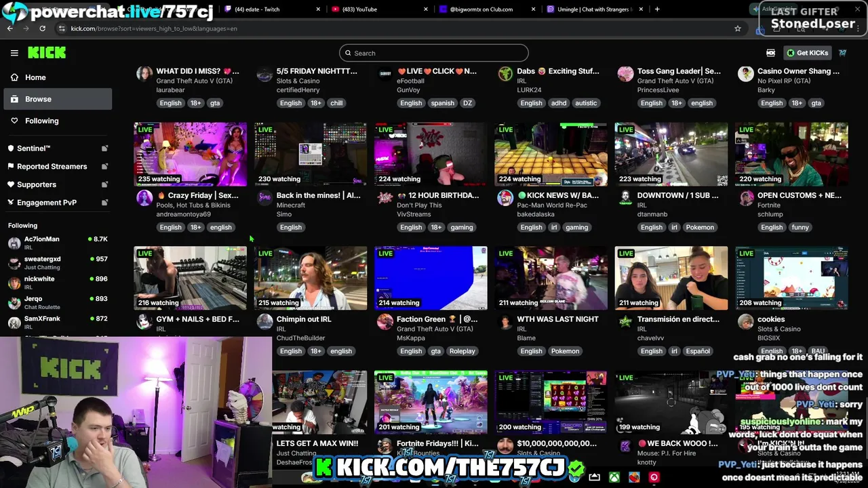
Task: Click the Pokemon tag under dtanmanb
Action: pyautogui.click(x=700, y=227)
